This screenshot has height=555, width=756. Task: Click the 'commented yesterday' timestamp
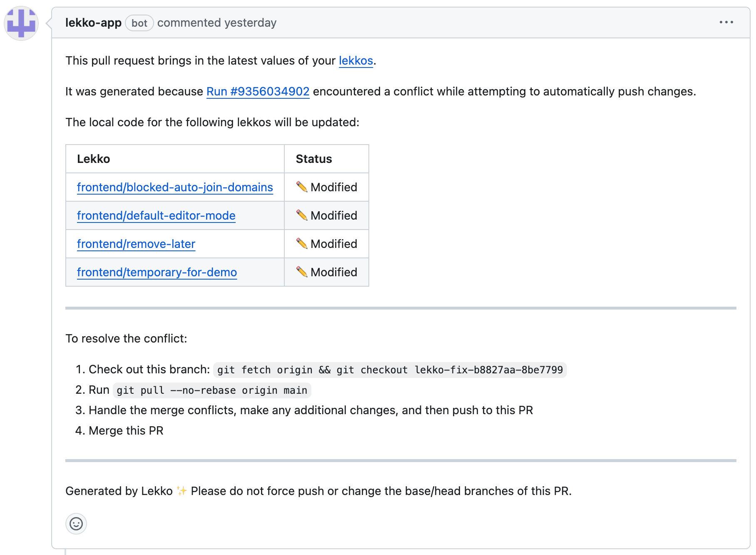pos(217,23)
